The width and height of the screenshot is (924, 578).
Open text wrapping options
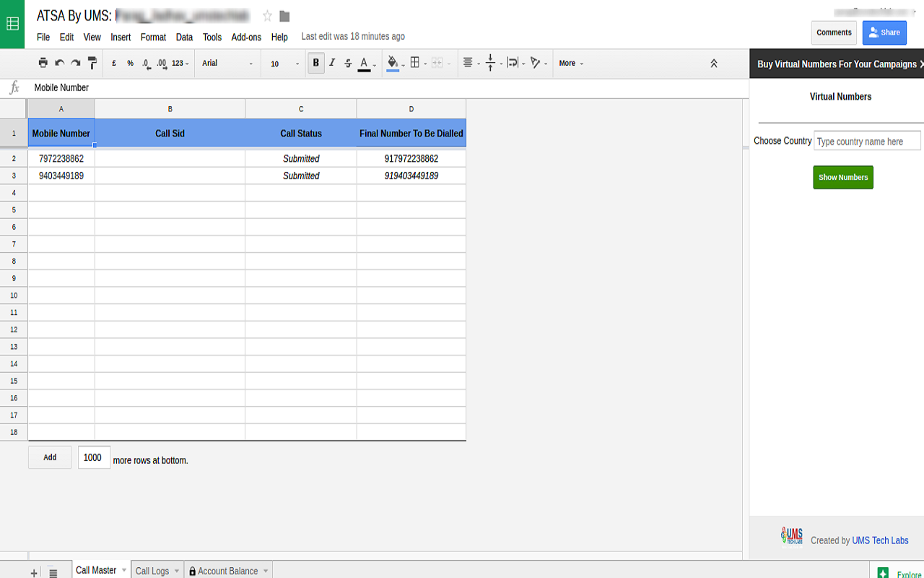pos(515,63)
